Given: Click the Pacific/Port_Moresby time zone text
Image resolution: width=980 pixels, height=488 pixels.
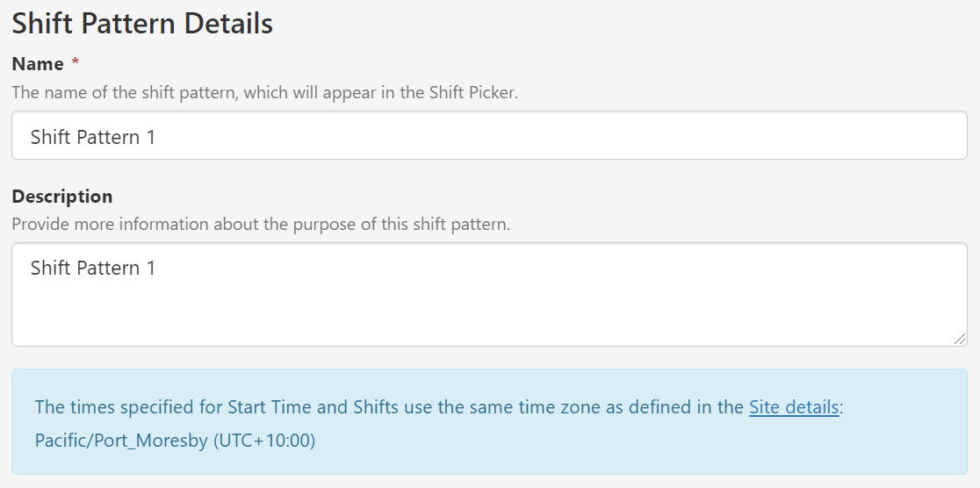Looking at the screenshot, I should [x=121, y=441].
